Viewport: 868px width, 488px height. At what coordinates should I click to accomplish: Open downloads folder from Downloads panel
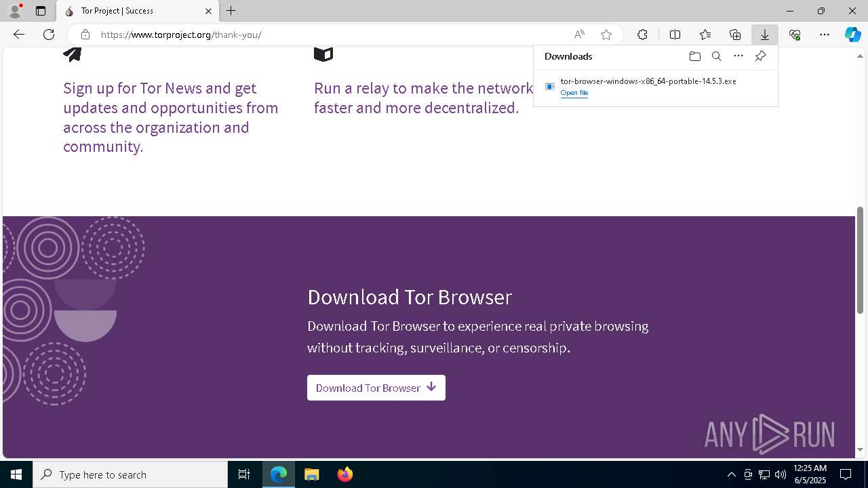click(694, 56)
